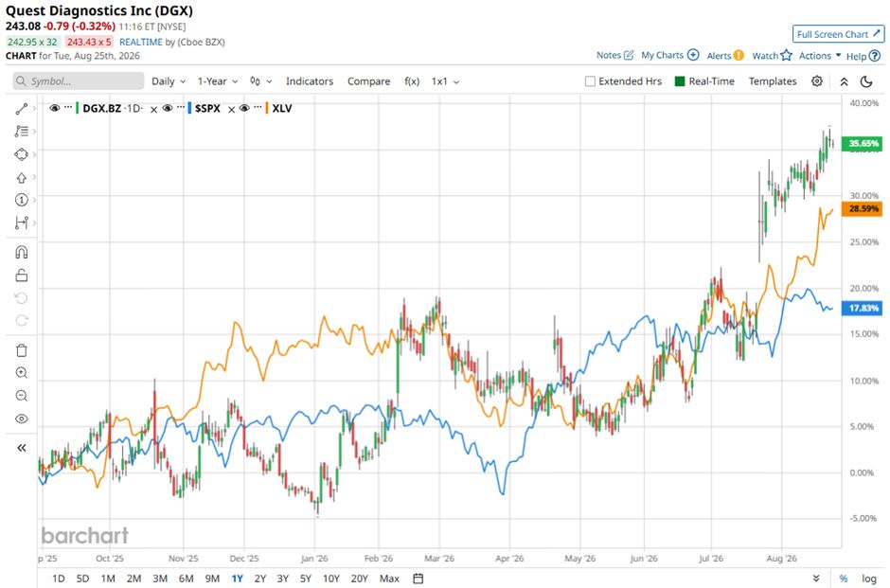Select the measure range tool
890x588 pixels.
[x=22, y=223]
